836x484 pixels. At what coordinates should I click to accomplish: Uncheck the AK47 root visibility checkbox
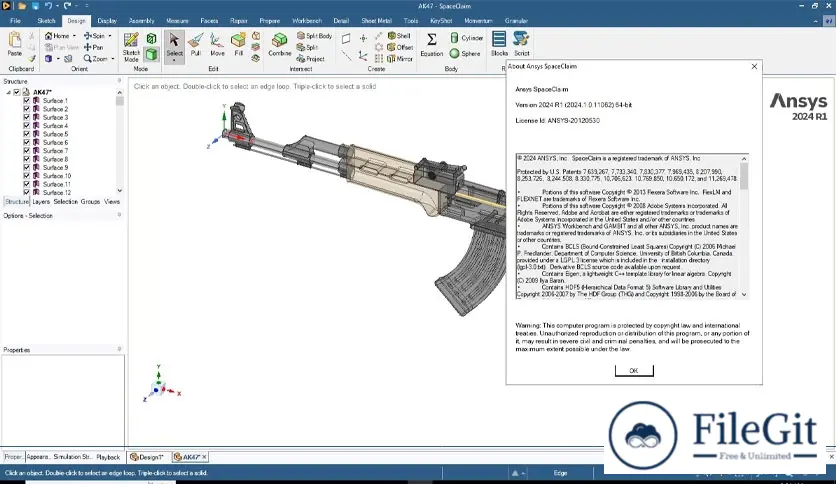17,92
